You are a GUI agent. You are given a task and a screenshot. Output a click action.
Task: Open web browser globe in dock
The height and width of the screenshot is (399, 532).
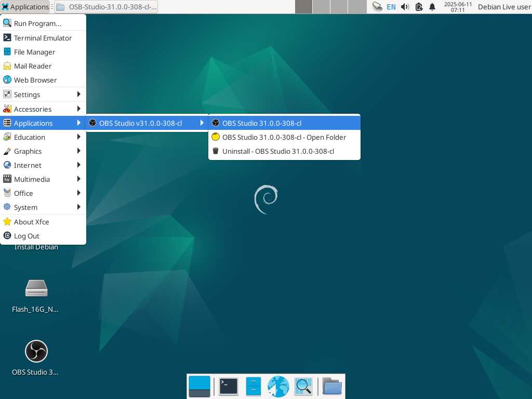coord(278,387)
